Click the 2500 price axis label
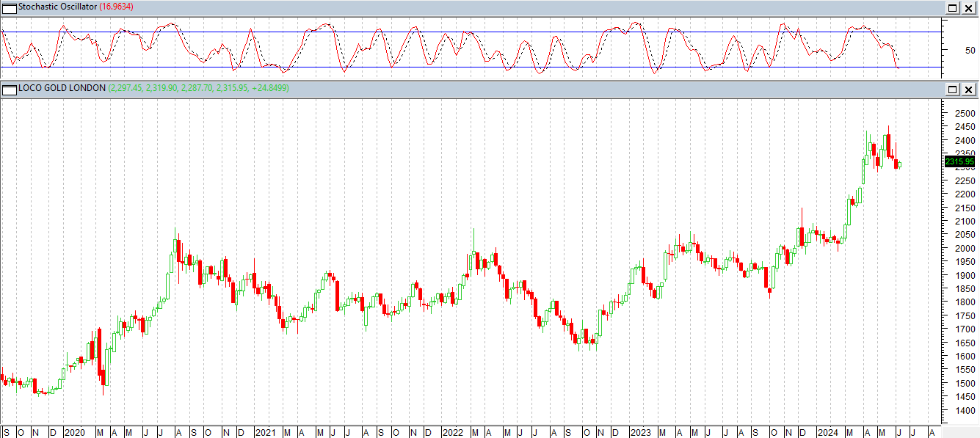The image size is (980, 438). (965, 114)
